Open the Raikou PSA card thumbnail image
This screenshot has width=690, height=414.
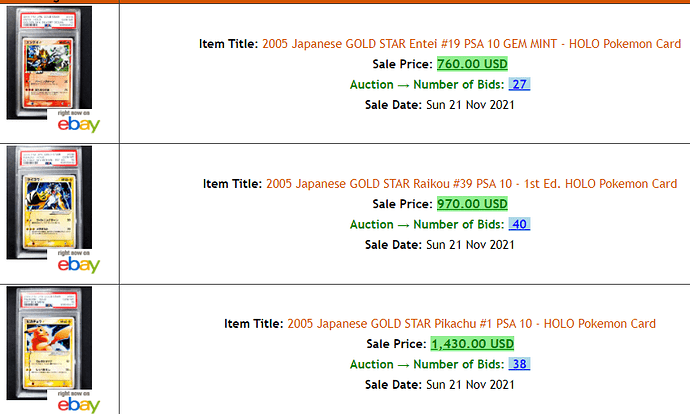point(49,202)
